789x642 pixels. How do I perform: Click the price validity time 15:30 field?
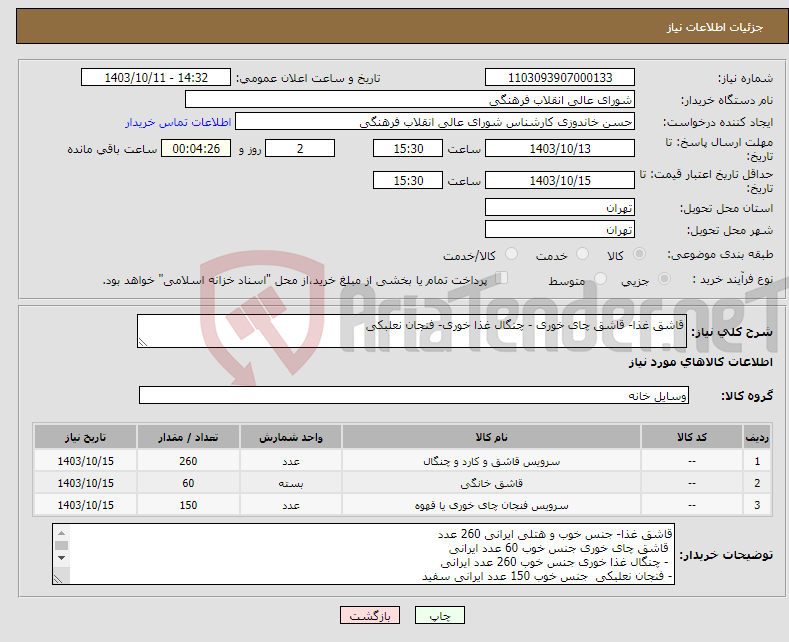[x=408, y=180]
